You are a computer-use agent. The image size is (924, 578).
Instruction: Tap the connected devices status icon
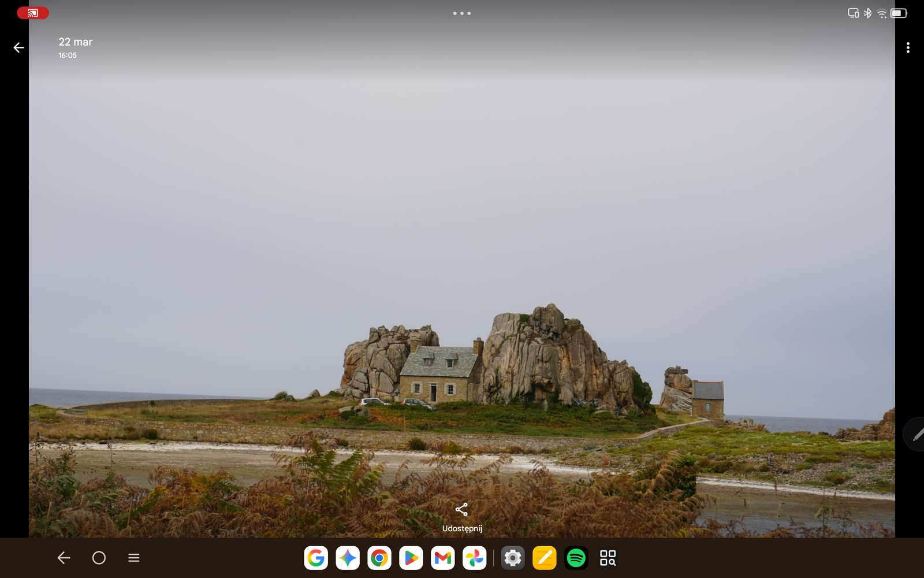(x=853, y=13)
